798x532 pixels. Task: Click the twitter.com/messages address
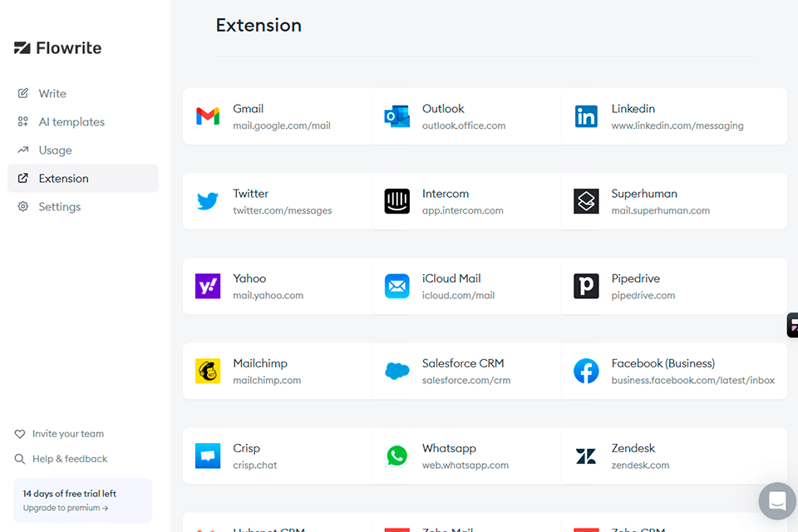(283, 211)
